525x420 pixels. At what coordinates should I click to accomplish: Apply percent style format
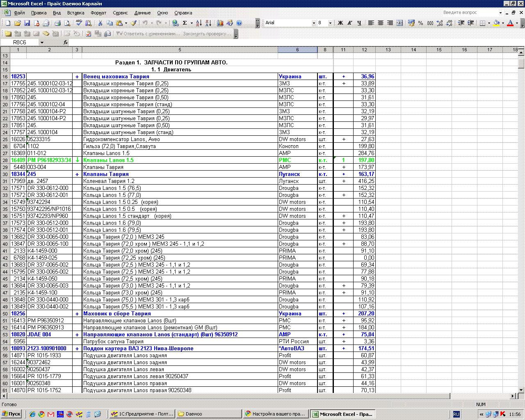point(420,23)
